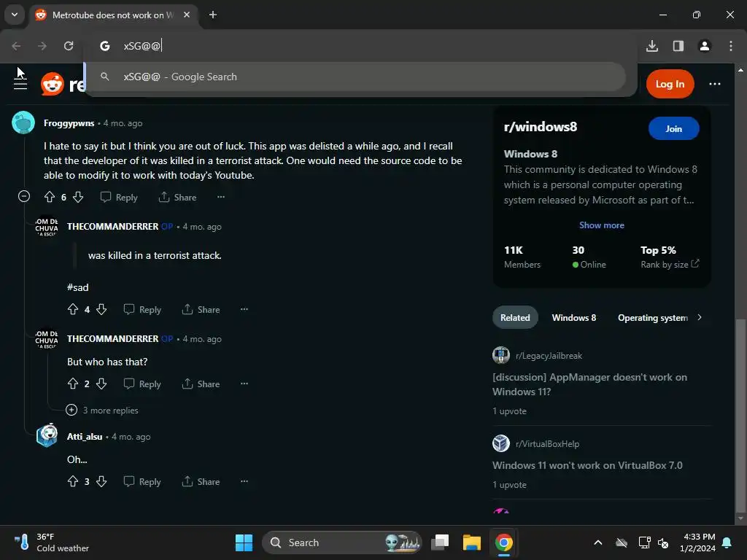This screenshot has height=560, width=747.
Task: Reply to the "But who has that?" comment
Action: (142, 384)
